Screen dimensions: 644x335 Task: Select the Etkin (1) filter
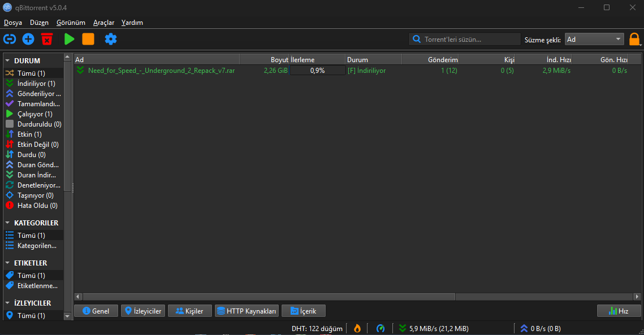click(x=34, y=134)
